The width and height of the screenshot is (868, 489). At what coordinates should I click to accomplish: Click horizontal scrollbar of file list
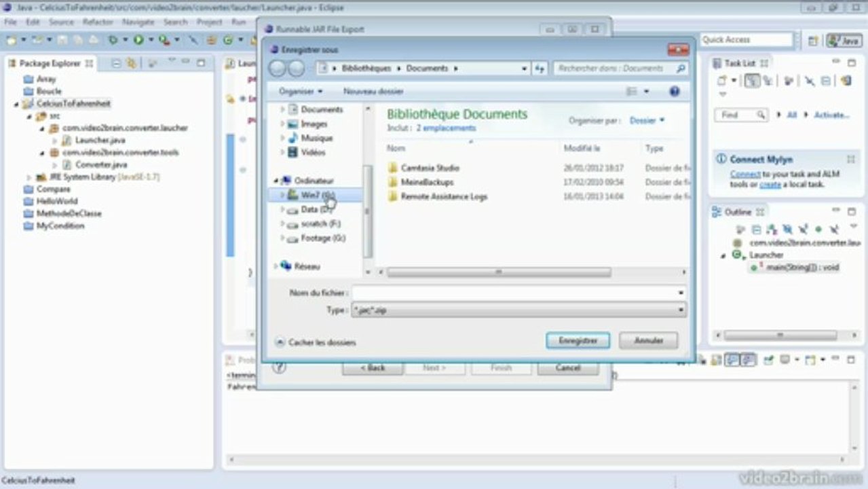click(x=499, y=272)
